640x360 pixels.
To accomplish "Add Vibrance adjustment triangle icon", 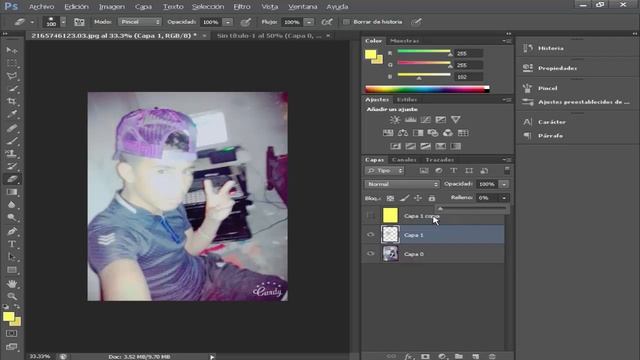I will (456, 120).
